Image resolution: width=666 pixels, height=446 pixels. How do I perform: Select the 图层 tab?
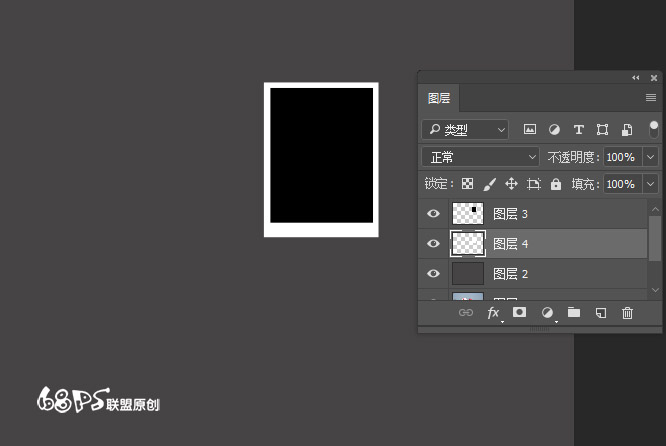point(439,98)
